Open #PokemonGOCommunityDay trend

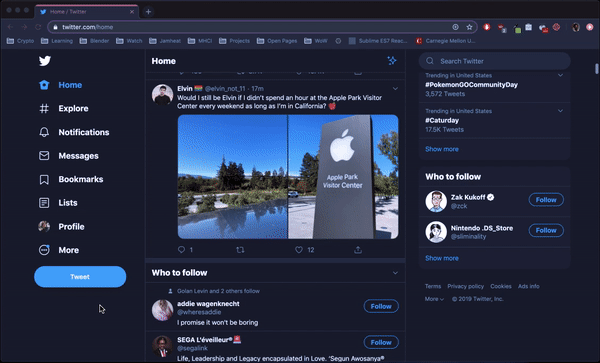tap(471, 85)
